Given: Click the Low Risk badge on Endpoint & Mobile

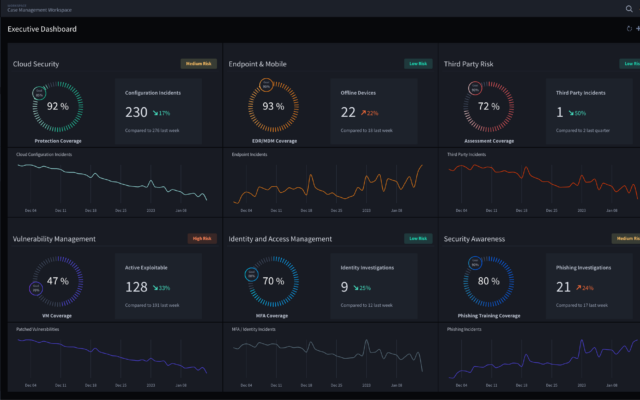Looking at the screenshot, I should pyautogui.click(x=418, y=64).
